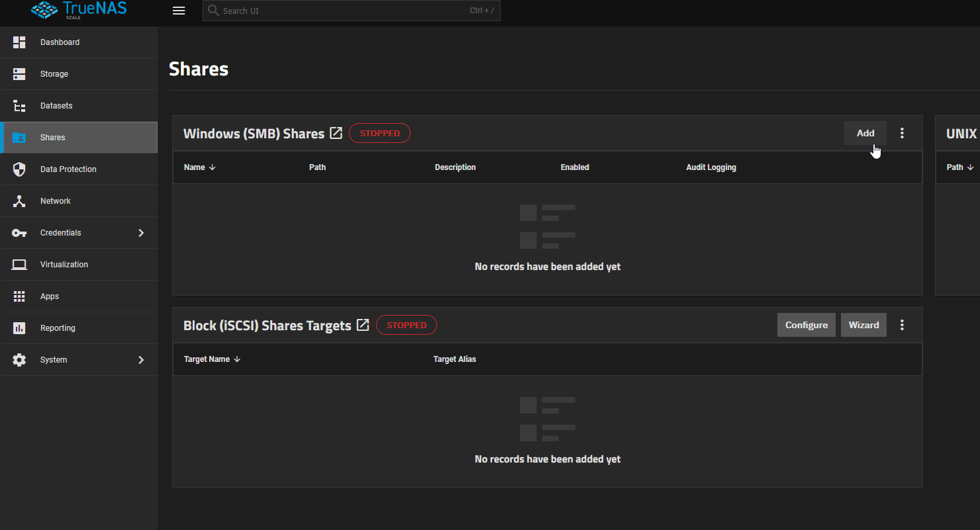
Task: Click the Network sidebar icon
Action: 19,200
